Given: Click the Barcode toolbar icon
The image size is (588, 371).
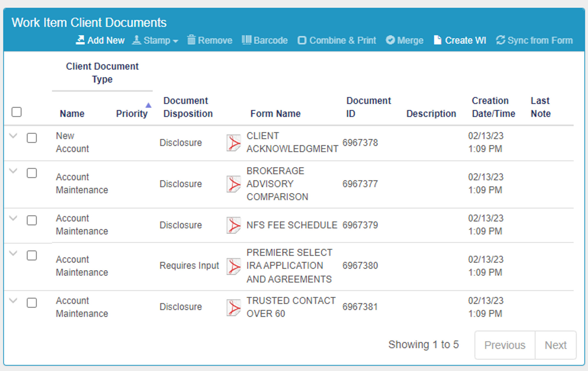Looking at the screenshot, I should pos(246,40).
